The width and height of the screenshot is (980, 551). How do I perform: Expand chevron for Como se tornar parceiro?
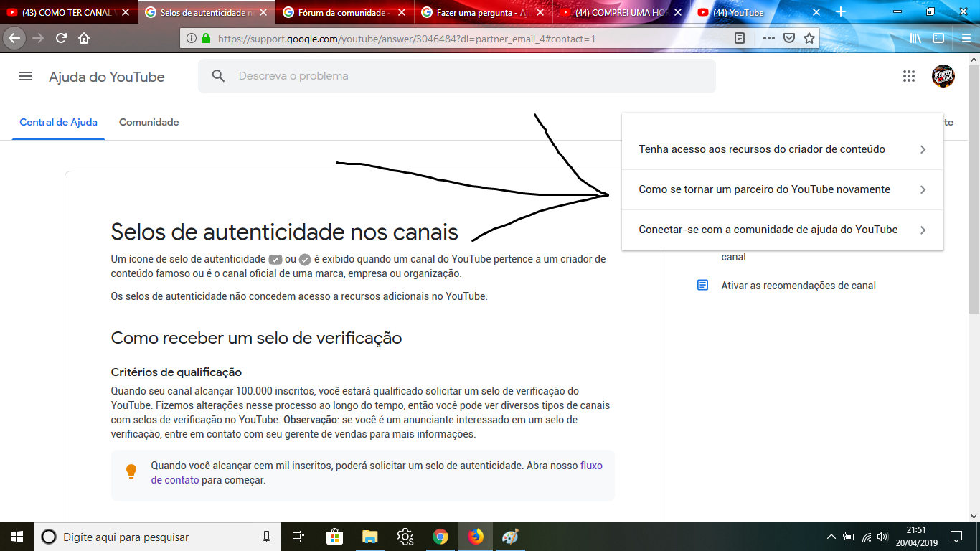coord(923,189)
